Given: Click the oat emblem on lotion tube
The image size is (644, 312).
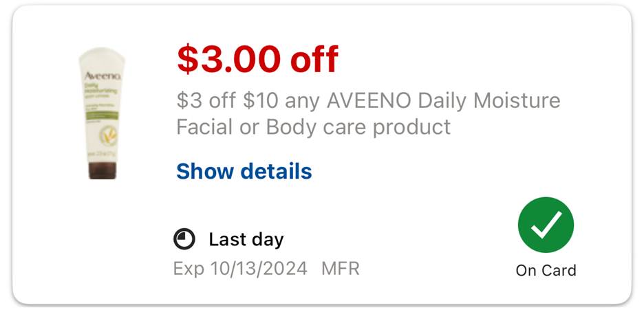Looking at the screenshot, I should [x=108, y=136].
